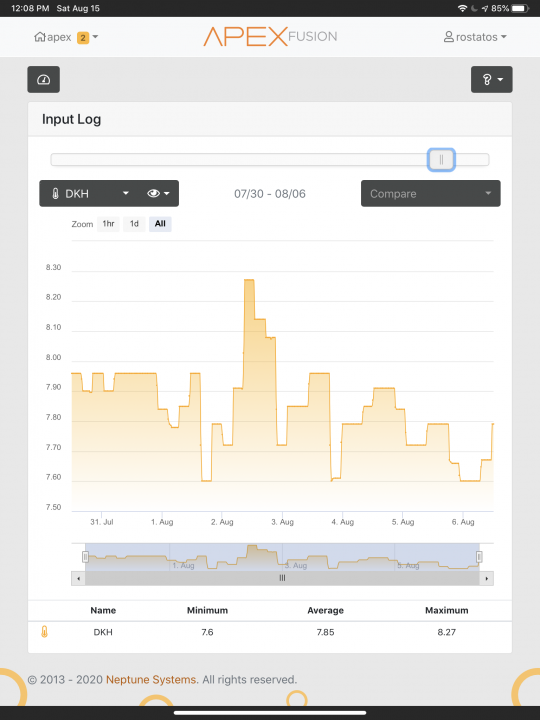Open the rostatos user menu
540x720 pixels.
(475, 37)
